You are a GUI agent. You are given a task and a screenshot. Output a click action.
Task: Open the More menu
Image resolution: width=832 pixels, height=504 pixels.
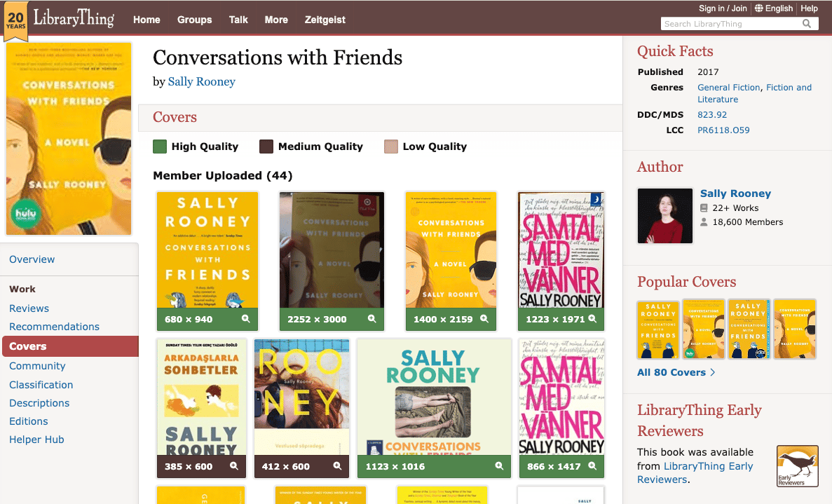[276, 20]
